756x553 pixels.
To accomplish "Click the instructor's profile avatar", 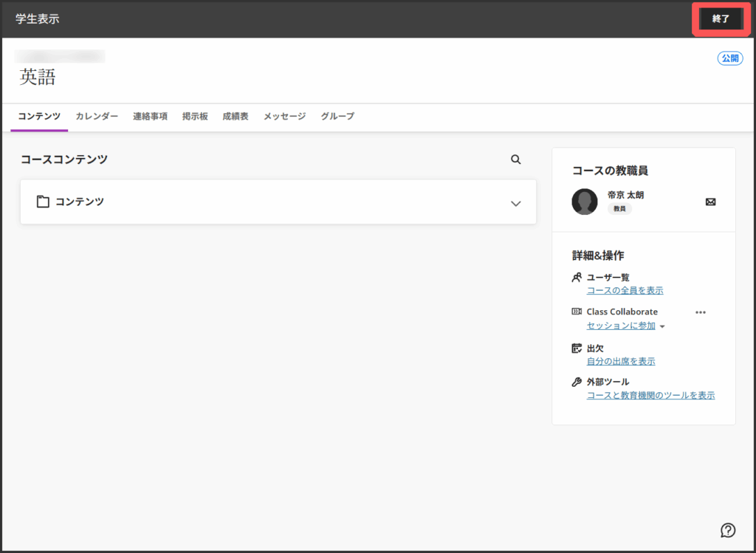I will point(585,202).
